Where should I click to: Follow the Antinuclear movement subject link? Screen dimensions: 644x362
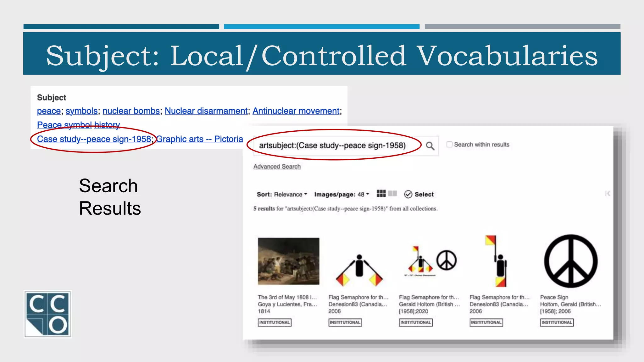[296, 111]
